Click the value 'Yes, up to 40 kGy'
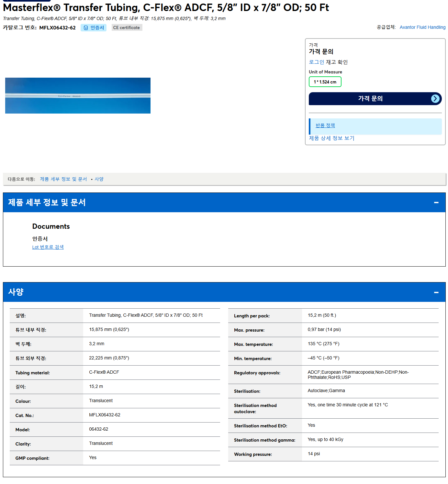The height and width of the screenshot is (484, 448). point(325,440)
